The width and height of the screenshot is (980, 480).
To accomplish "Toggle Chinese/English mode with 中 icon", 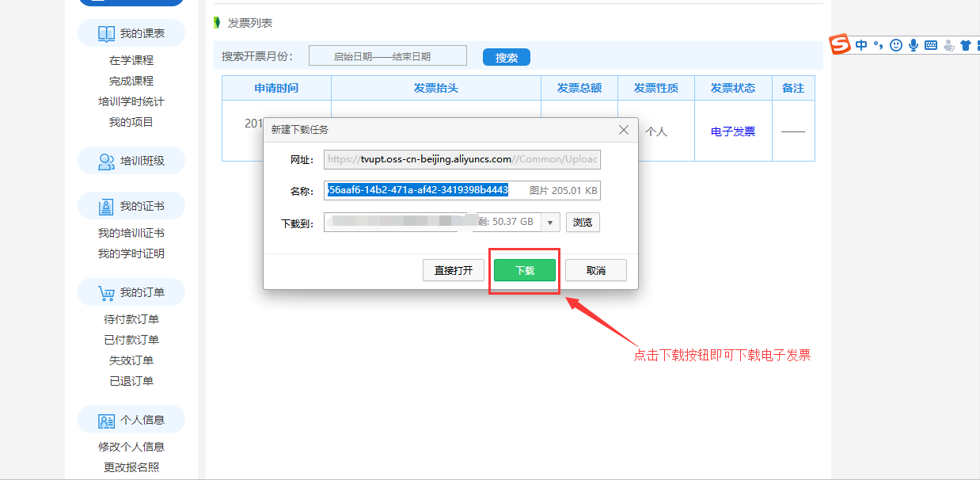I will 861,45.
